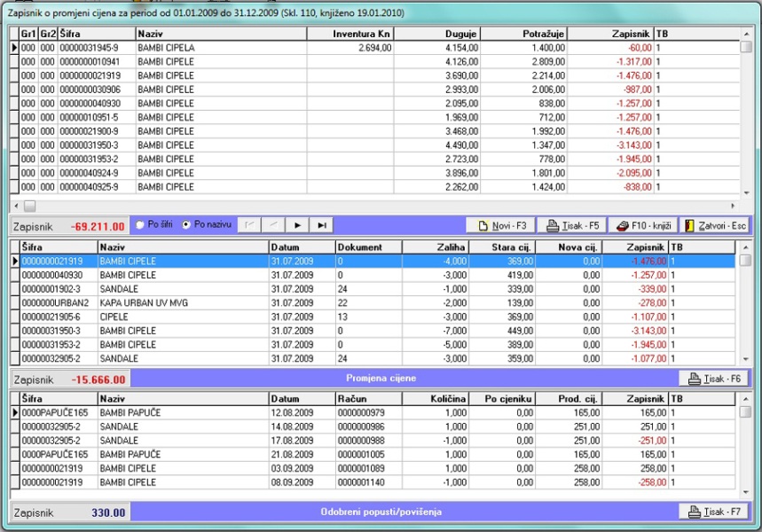Click the Količina column header
The height and width of the screenshot is (532, 762).
[x=436, y=398]
